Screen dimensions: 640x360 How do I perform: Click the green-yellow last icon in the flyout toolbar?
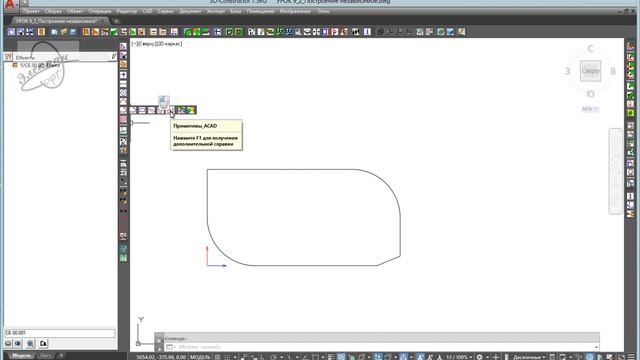click(x=191, y=110)
